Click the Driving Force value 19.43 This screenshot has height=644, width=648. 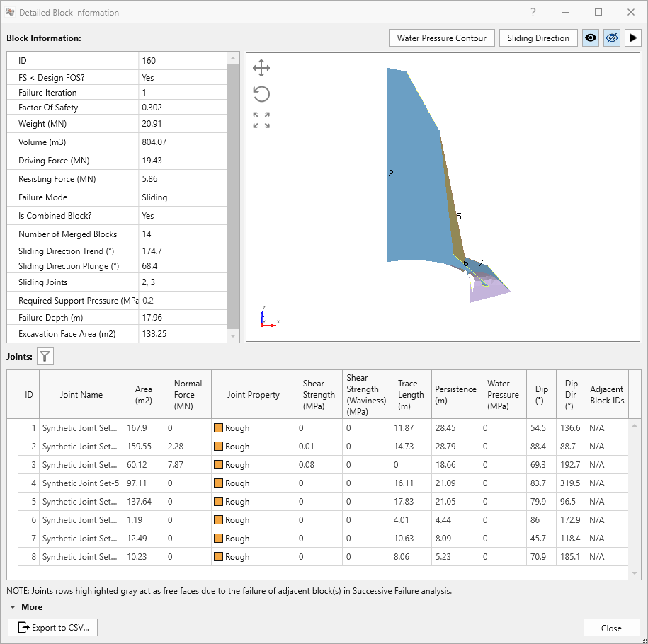[x=152, y=160]
